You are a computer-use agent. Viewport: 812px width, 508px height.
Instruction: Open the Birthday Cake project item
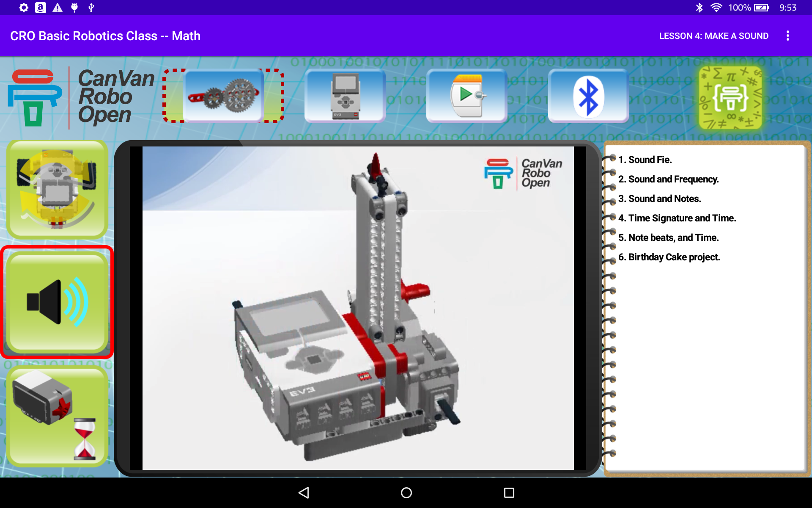[x=669, y=257]
